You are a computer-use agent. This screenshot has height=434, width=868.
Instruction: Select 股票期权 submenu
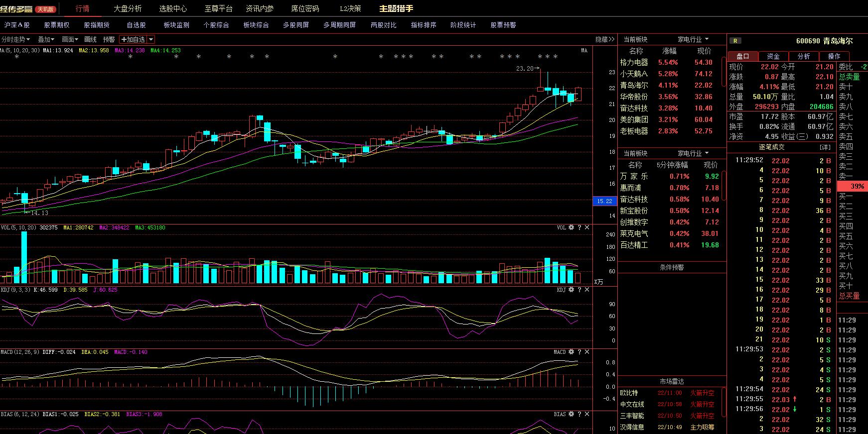coord(57,25)
